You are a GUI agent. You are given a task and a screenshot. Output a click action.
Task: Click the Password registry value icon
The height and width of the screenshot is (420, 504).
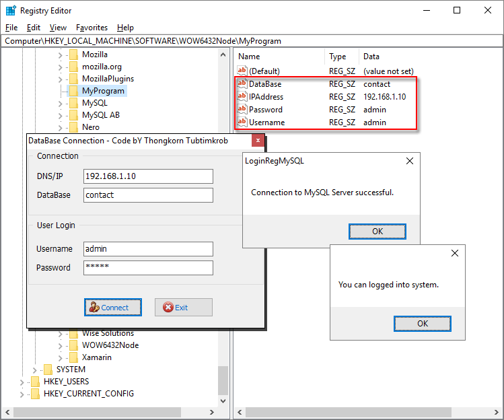[x=242, y=110]
